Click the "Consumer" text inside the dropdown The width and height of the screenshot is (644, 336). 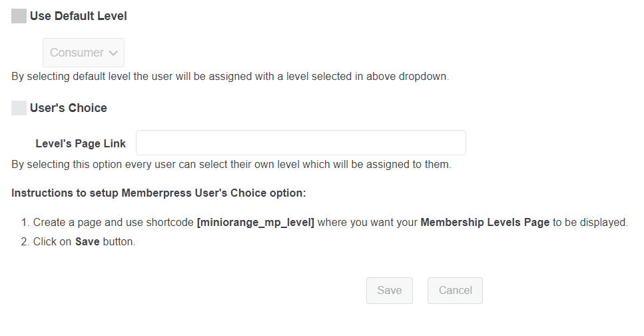pos(77,53)
